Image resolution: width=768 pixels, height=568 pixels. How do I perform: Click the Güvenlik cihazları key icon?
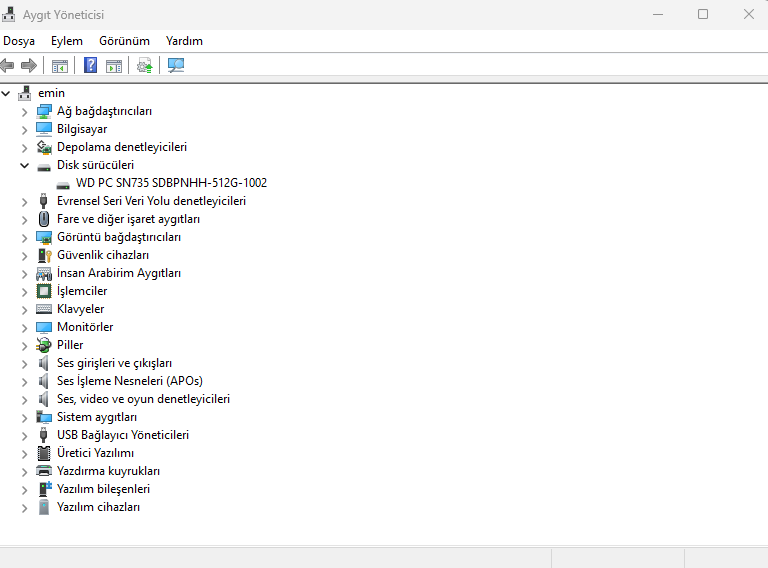point(45,255)
